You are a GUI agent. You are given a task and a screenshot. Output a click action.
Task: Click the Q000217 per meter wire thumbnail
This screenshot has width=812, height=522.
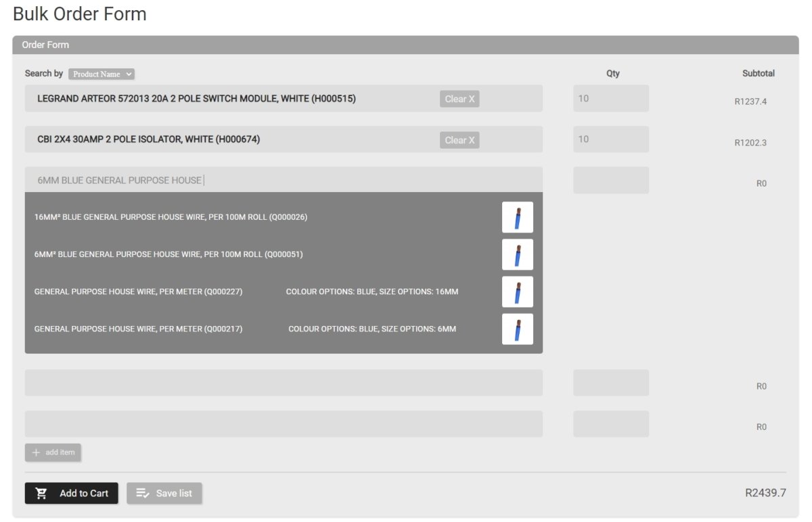click(517, 329)
